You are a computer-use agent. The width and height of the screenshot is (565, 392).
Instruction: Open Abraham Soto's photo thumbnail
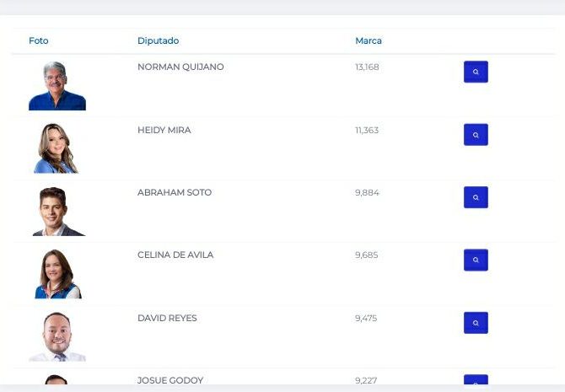59,212
